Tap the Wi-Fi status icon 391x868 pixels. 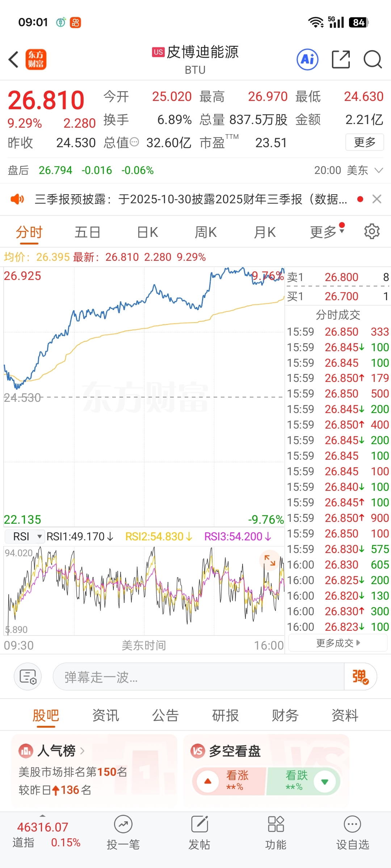point(316,22)
